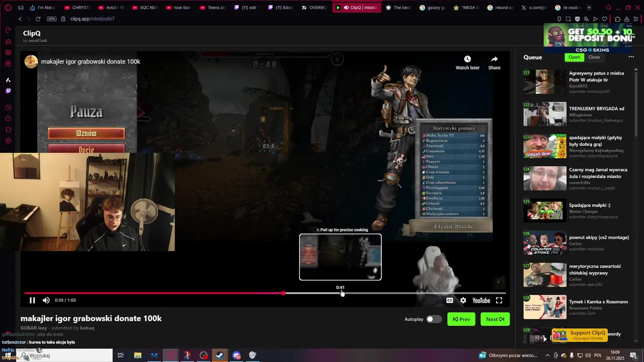Switch to the OVERWO browser tab
Screen dimensions: 644x362
[314, 8]
